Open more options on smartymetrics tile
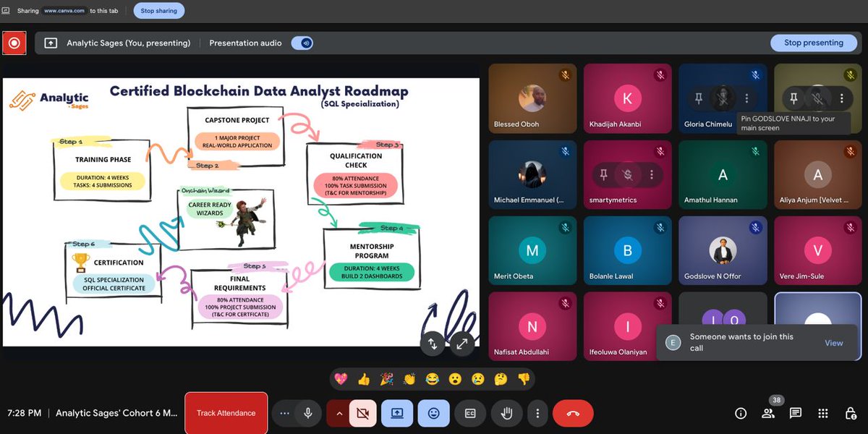This screenshot has height=434, width=868. pyautogui.click(x=651, y=174)
